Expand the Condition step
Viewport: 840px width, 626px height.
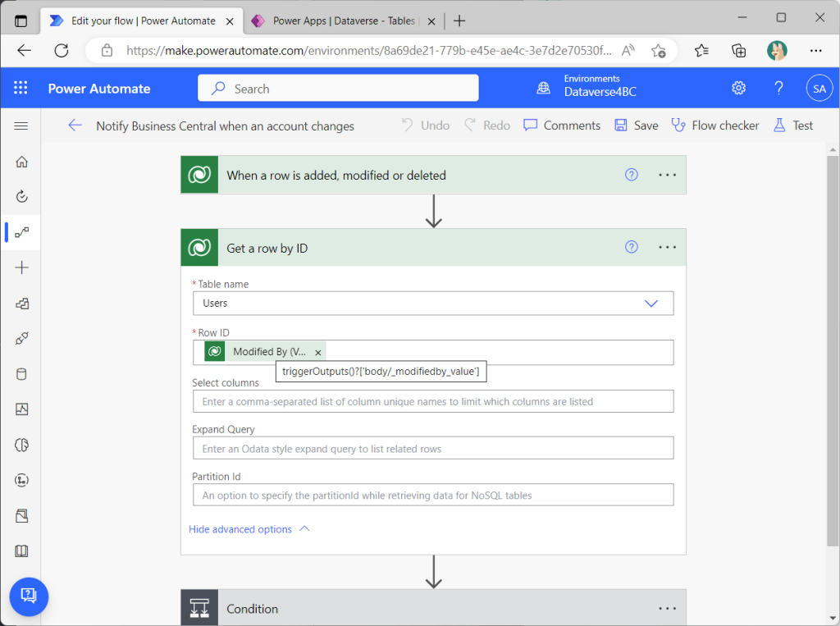[433, 608]
